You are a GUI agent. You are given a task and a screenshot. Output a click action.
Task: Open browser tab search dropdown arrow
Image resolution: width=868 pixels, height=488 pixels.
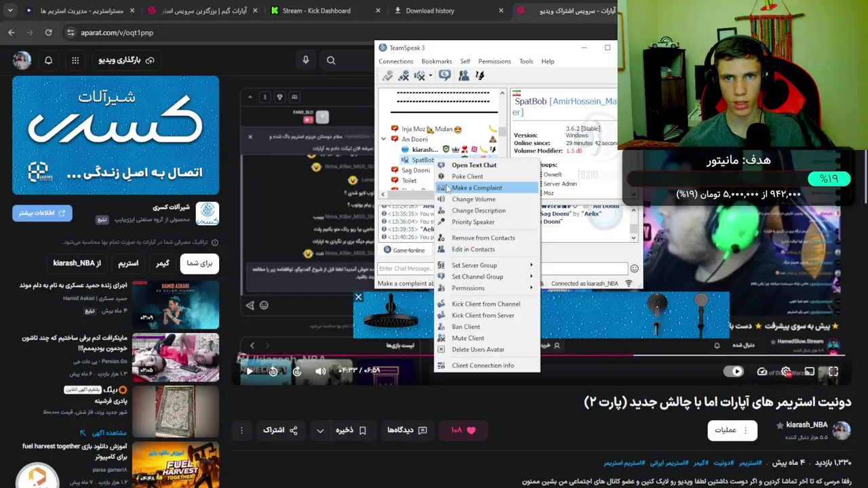(x=9, y=11)
